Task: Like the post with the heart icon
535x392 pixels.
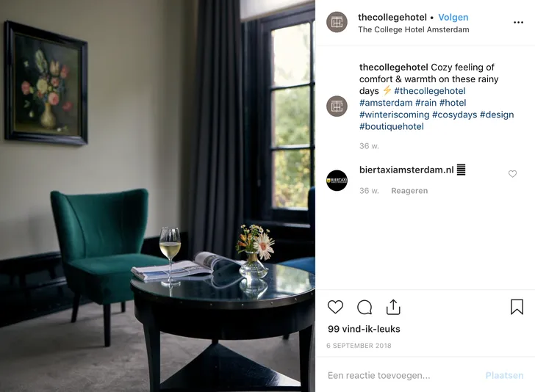Action: point(335,307)
